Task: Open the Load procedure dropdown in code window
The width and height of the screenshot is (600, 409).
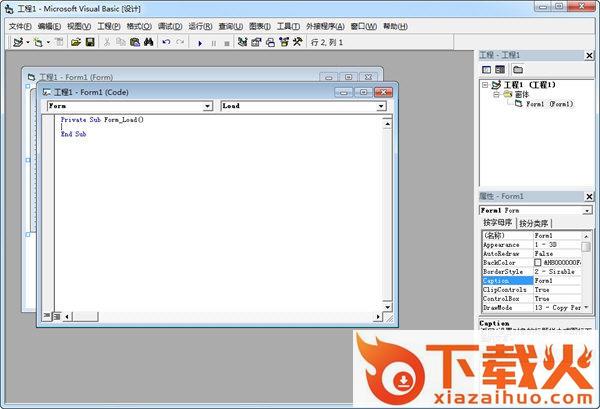Action: [x=381, y=106]
